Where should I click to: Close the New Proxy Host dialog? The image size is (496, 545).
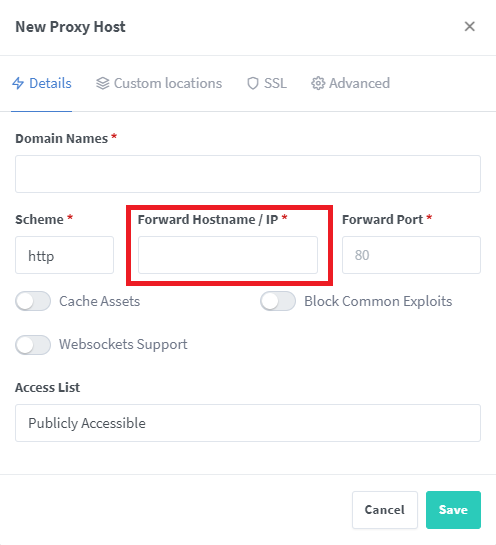click(x=470, y=26)
